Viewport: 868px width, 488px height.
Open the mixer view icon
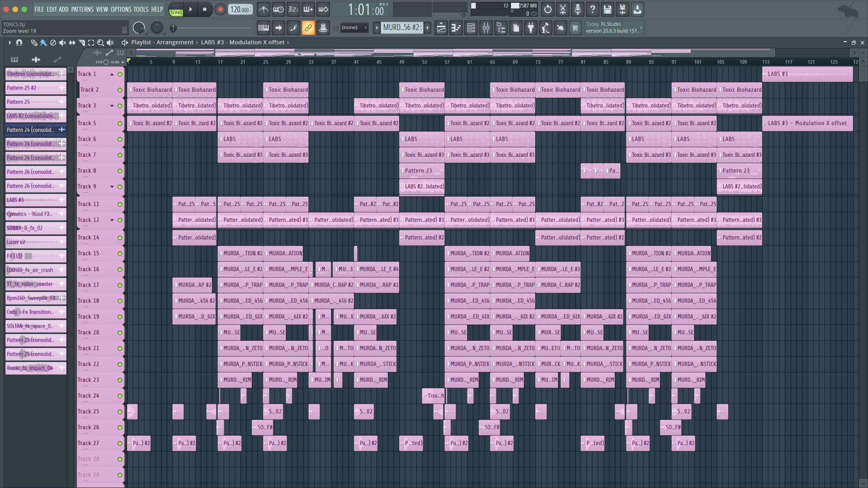tap(486, 28)
